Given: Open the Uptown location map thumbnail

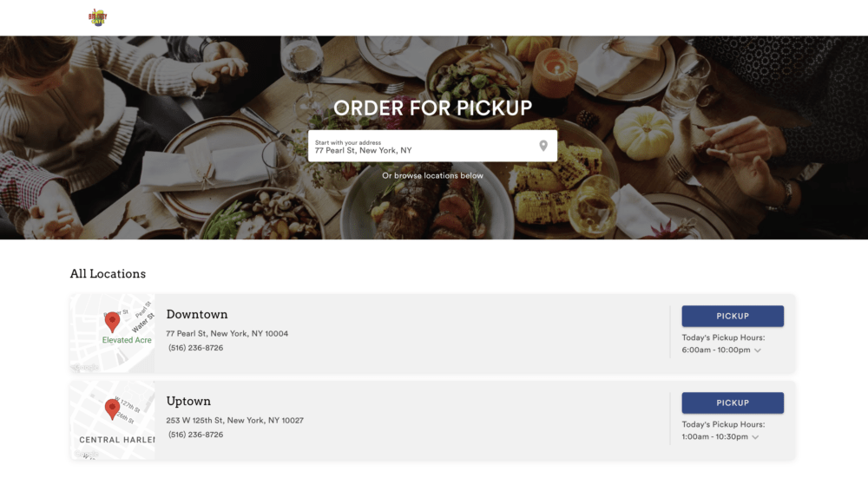Looking at the screenshot, I should click(x=112, y=420).
